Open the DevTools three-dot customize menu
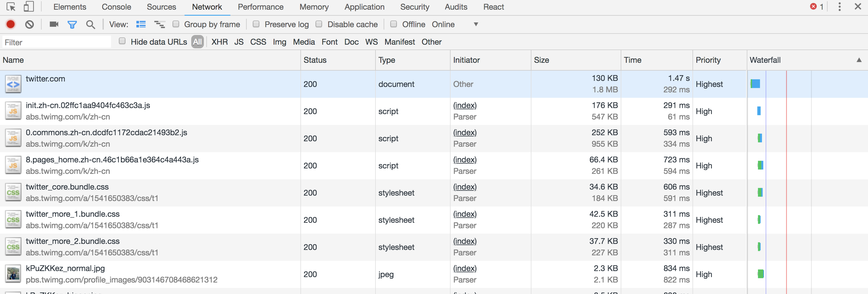The image size is (868, 294). (839, 7)
